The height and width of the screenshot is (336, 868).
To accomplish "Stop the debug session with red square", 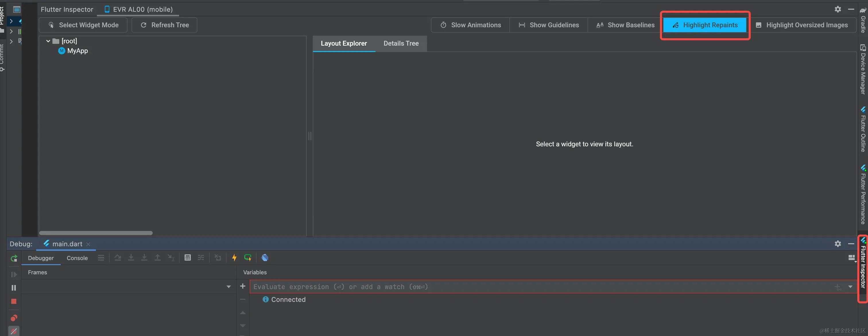I will [x=14, y=302].
